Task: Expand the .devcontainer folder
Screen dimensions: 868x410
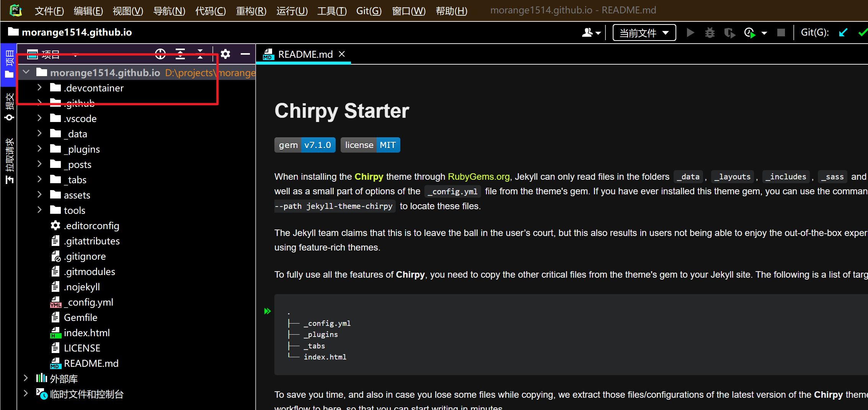Action: [39, 88]
